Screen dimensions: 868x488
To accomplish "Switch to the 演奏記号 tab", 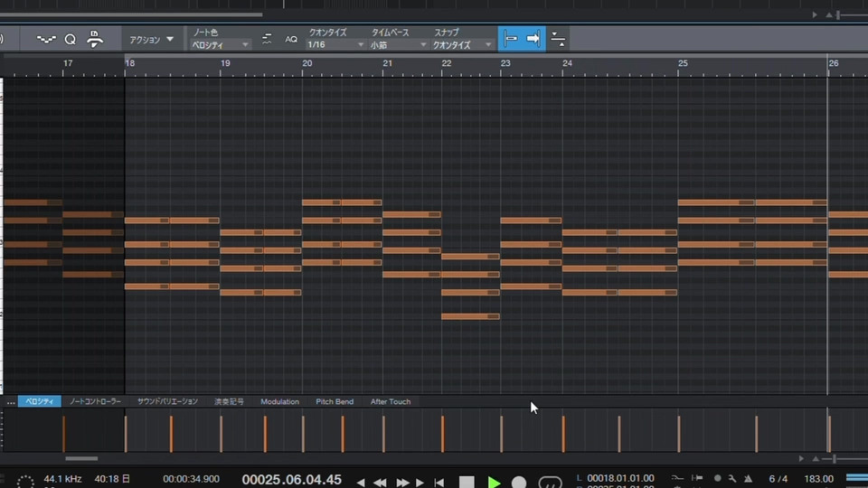I will tap(229, 401).
